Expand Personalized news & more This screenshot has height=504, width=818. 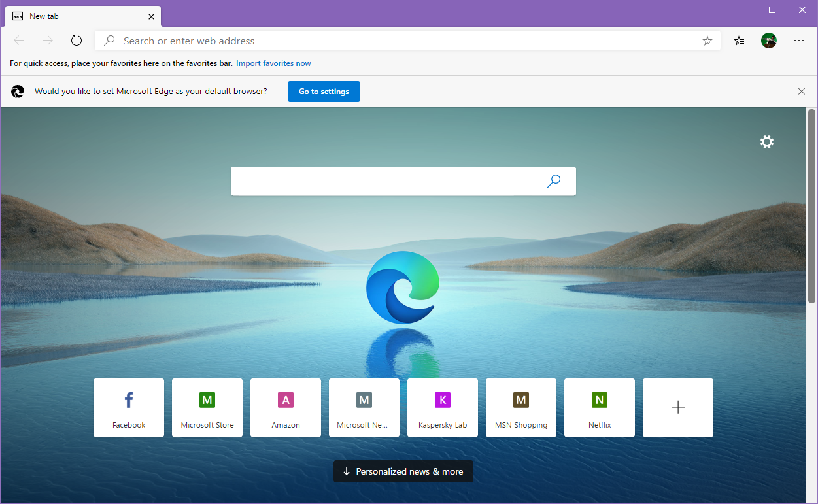tap(403, 471)
